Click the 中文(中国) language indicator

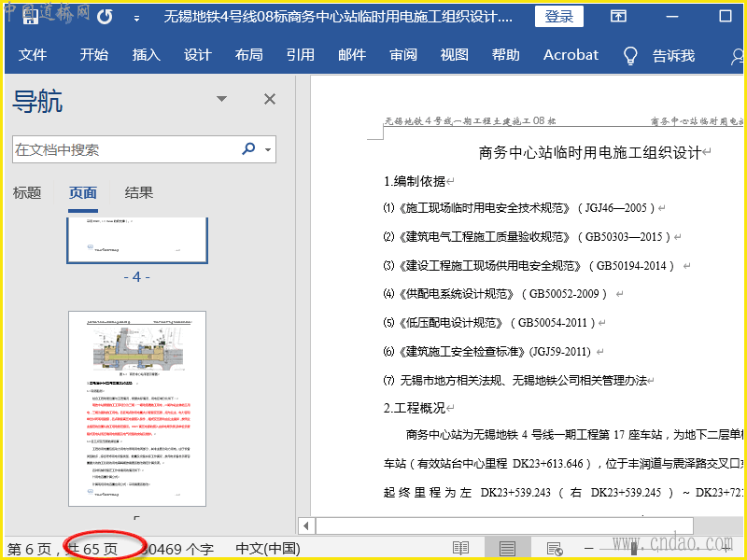point(268,549)
